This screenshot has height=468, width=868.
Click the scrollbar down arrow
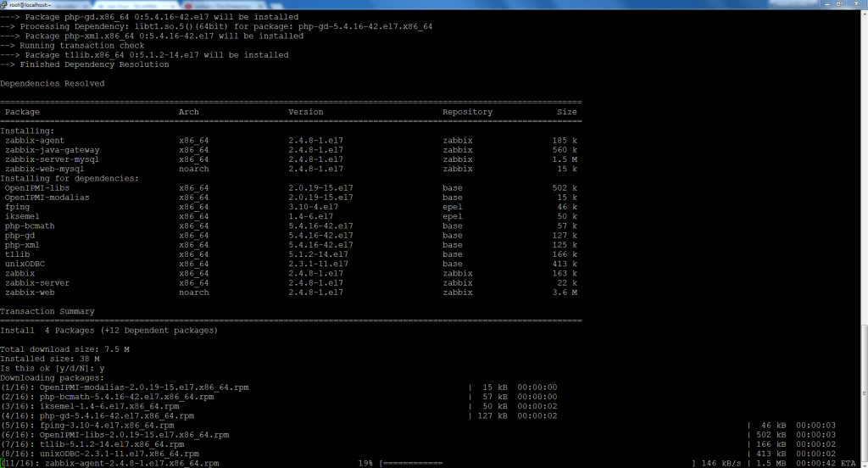click(x=864, y=464)
